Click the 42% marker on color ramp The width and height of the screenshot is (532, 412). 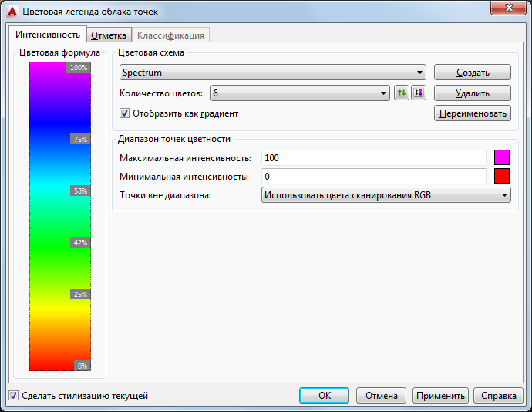coord(80,242)
